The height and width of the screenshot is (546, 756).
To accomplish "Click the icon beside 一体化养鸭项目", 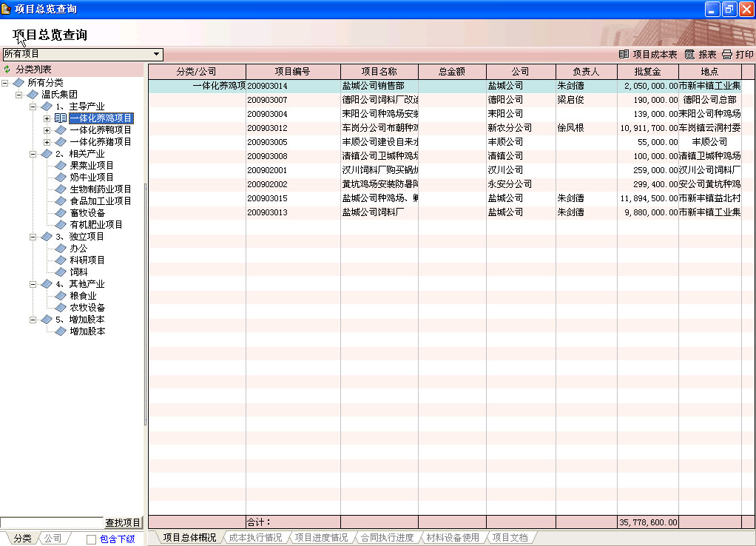I will click(60, 130).
